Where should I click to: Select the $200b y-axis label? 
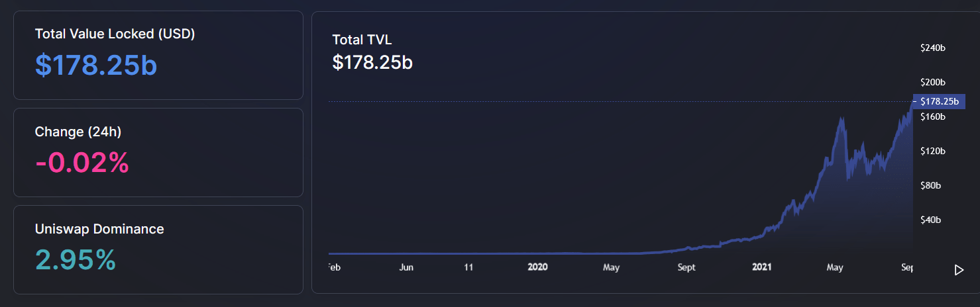point(932,82)
